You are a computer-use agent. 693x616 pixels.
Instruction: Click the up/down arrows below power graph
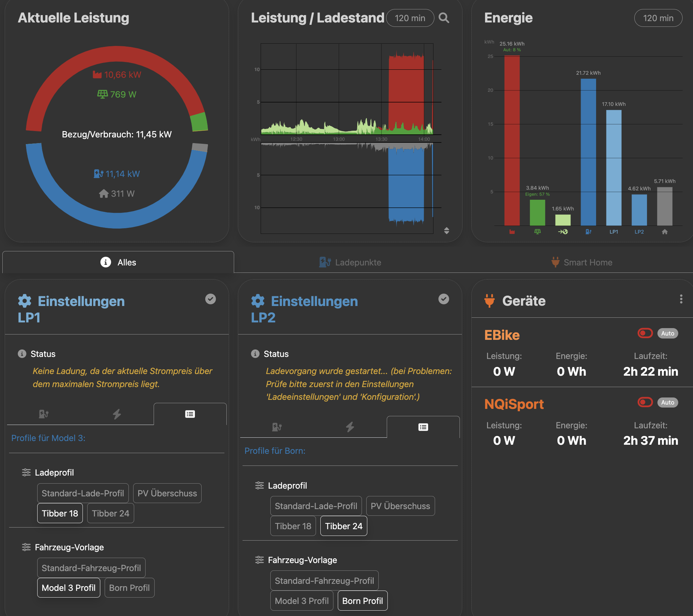[x=446, y=231]
